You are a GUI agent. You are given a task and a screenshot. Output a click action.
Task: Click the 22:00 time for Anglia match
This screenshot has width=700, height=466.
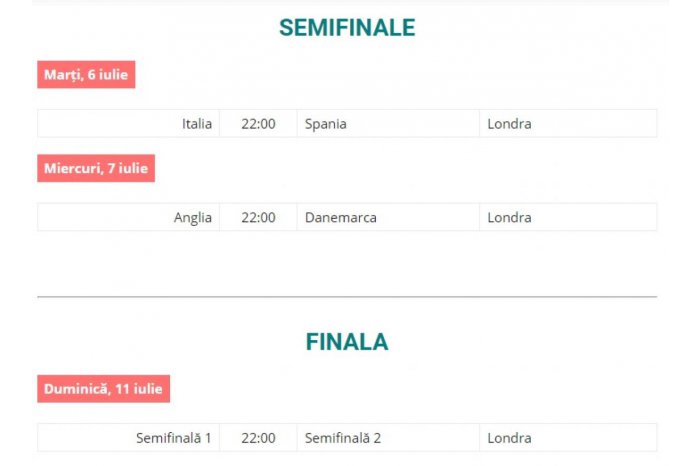tap(258, 217)
